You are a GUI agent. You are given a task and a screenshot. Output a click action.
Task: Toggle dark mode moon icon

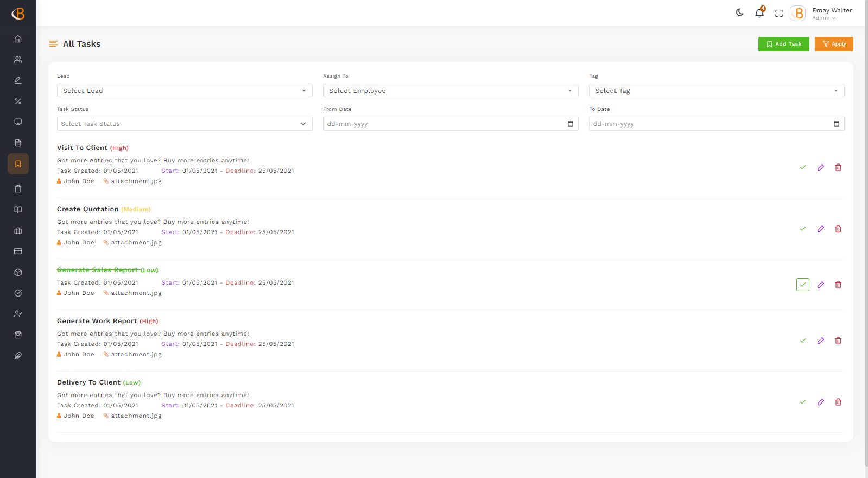739,12
